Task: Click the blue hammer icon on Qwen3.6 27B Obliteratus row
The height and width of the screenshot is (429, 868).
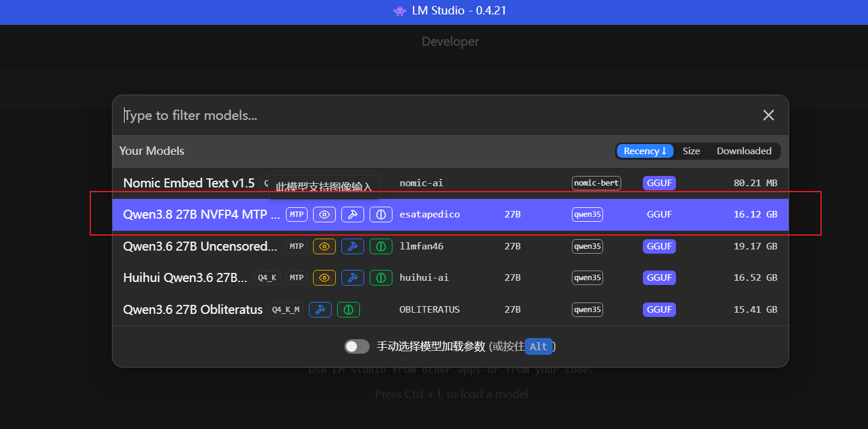Action: [320, 309]
